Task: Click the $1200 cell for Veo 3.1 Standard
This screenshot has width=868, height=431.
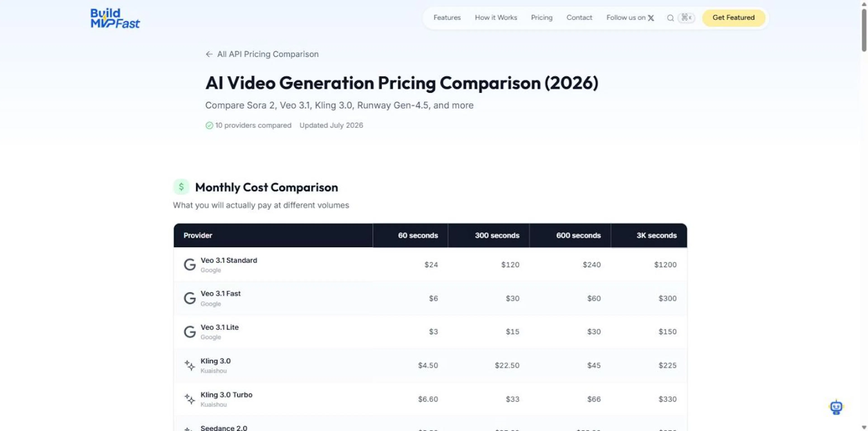Action: (665, 265)
